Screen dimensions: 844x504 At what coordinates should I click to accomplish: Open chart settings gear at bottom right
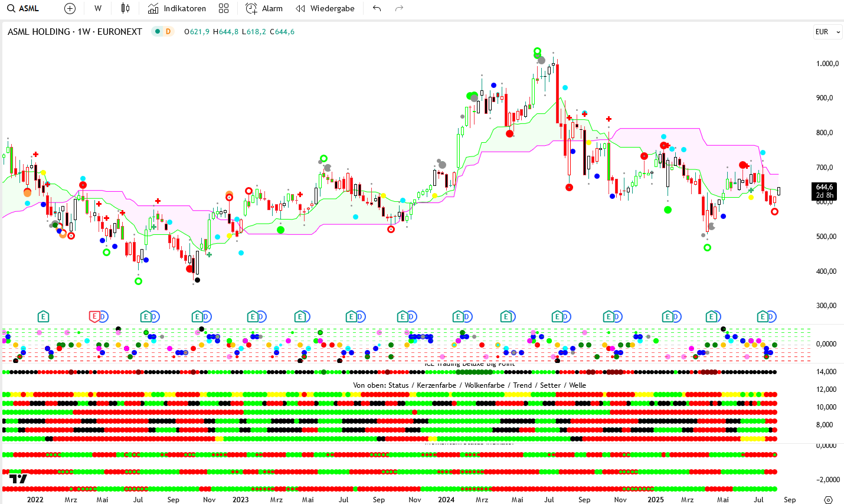click(828, 499)
